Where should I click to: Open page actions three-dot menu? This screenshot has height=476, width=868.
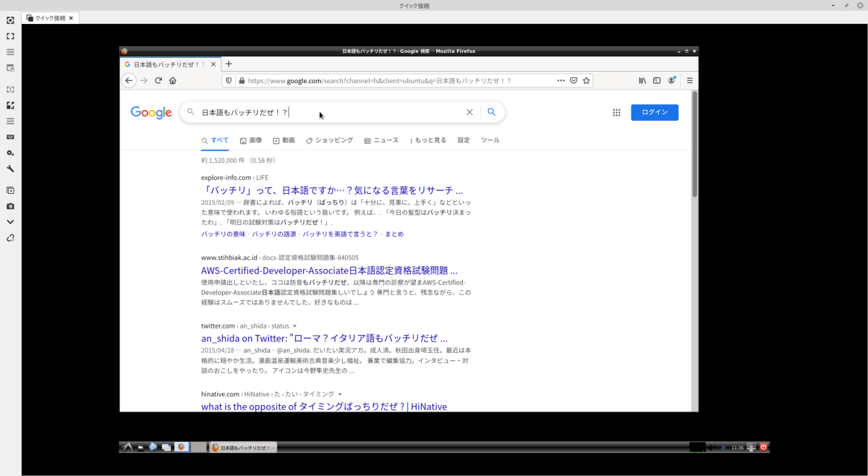[561, 80]
